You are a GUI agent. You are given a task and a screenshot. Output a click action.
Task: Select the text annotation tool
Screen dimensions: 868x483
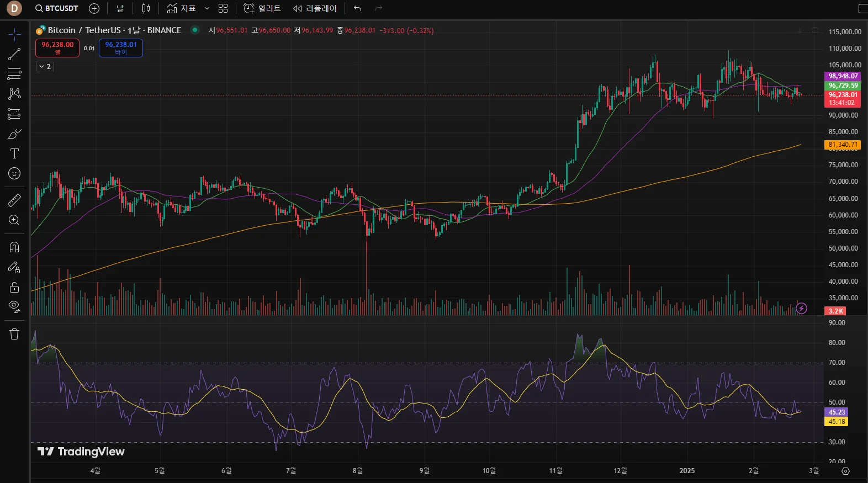pyautogui.click(x=14, y=154)
